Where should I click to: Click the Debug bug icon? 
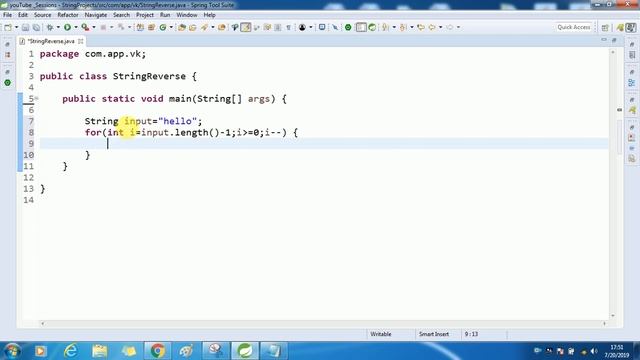(x=50, y=27)
